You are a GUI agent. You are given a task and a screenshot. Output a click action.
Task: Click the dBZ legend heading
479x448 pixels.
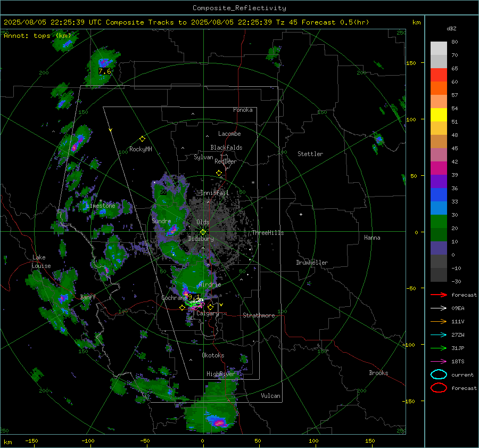click(x=451, y=29)
